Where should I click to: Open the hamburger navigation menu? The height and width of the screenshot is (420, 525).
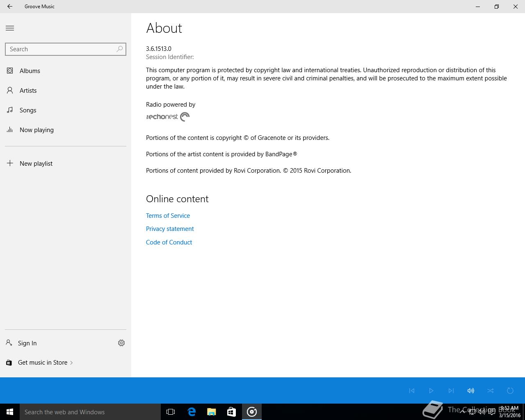(10, 28)
